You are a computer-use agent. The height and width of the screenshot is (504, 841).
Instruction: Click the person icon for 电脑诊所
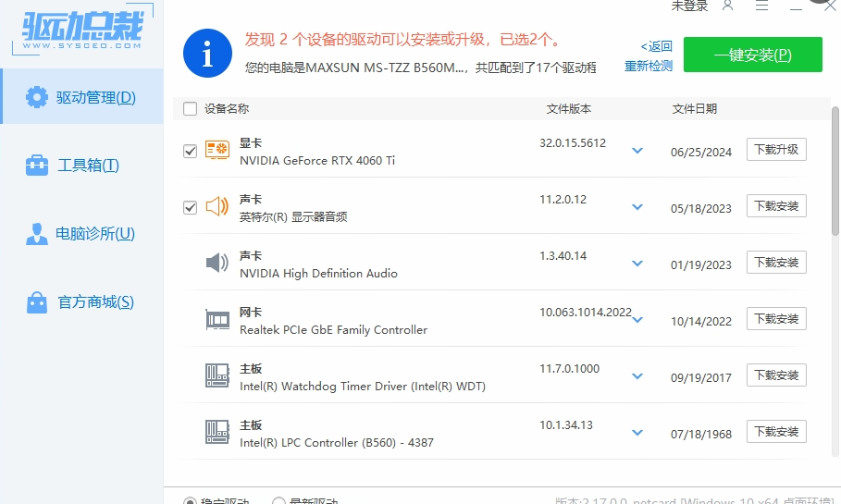pos(36,234)
